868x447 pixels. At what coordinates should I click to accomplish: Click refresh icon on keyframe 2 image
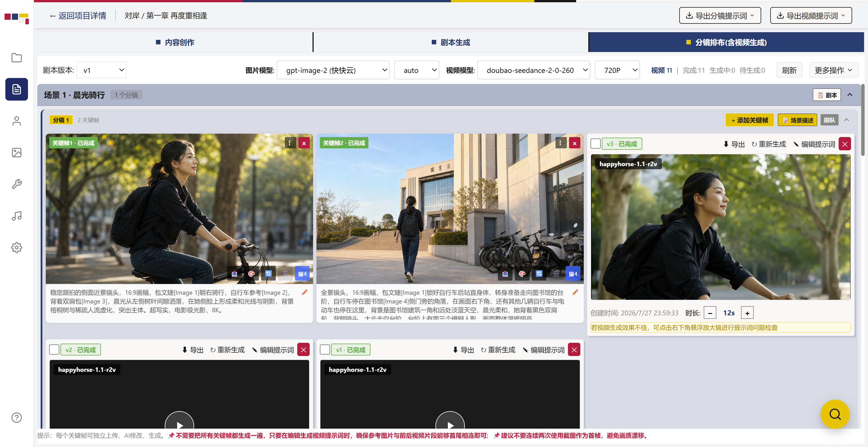(x=539, y=274)
